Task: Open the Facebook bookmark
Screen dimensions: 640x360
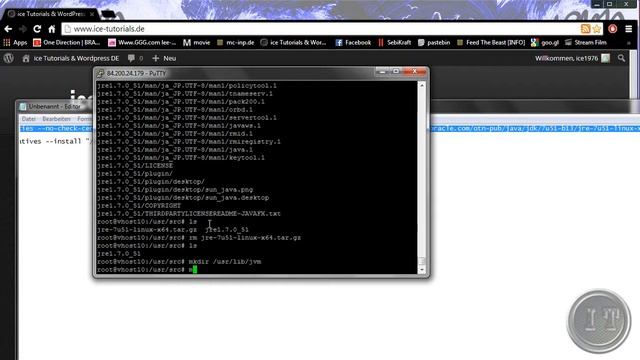Action: [x=353, y=42]
